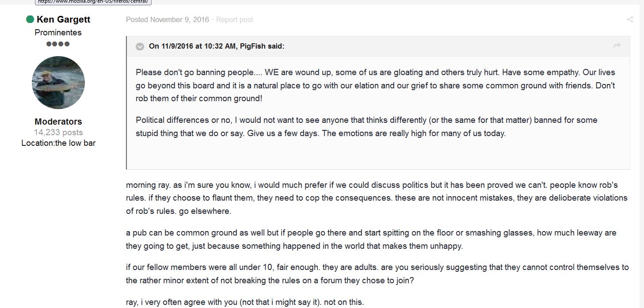Click the paragraph about a pub

[371, 239]
